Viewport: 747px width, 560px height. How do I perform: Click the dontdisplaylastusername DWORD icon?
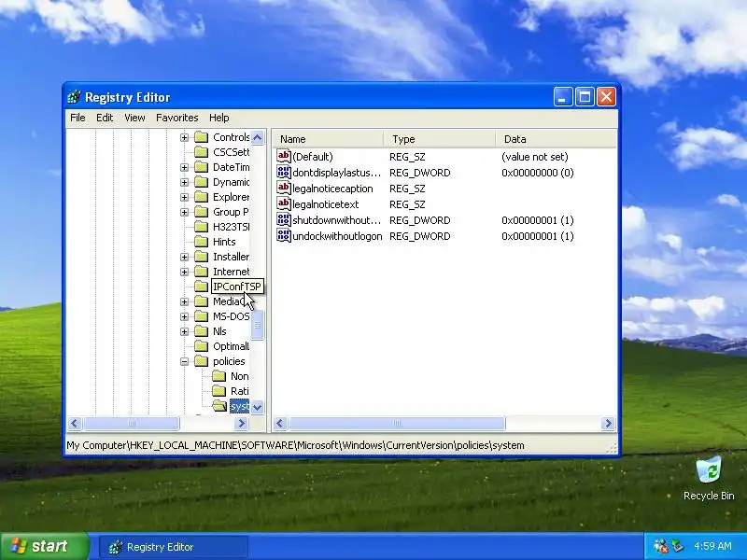tap(284, 173)
